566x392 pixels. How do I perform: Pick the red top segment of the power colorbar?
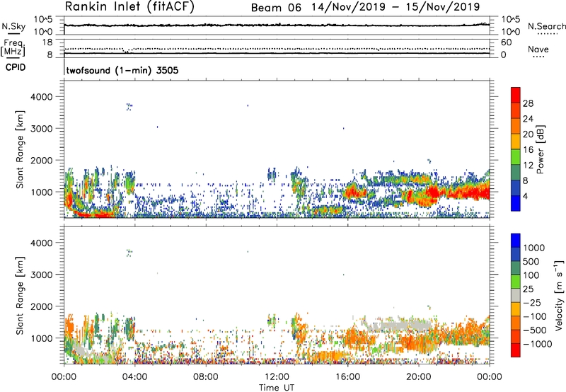pos(516,95)
